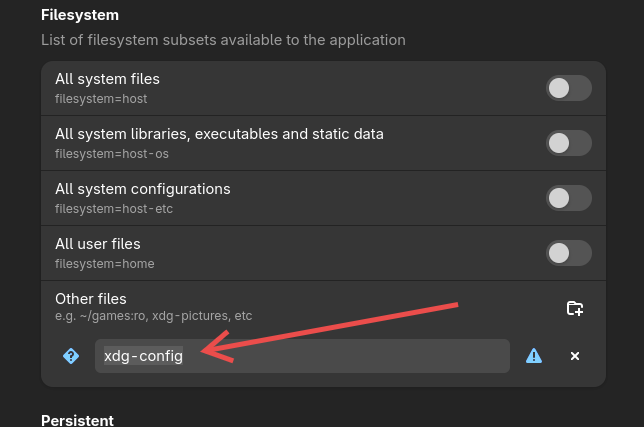Image resolution: width=644 pixels, height=427 pixels.
Task: Click the filesystem=host-etc subtitle text
Action: pos(114,209)
